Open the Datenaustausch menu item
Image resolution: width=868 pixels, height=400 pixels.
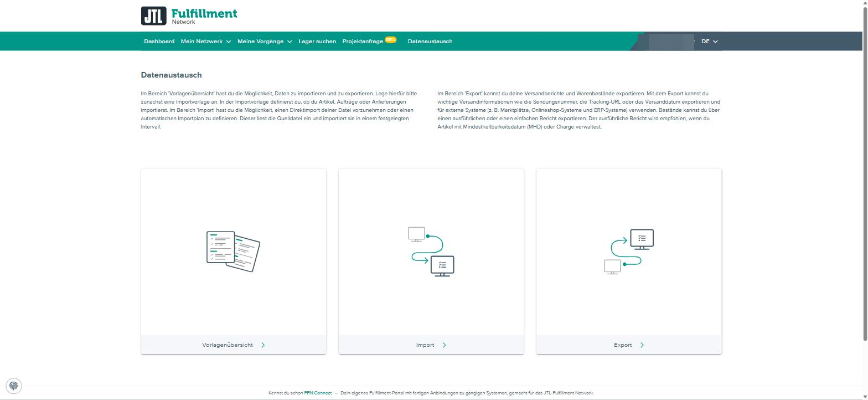(x=430, y=42)
